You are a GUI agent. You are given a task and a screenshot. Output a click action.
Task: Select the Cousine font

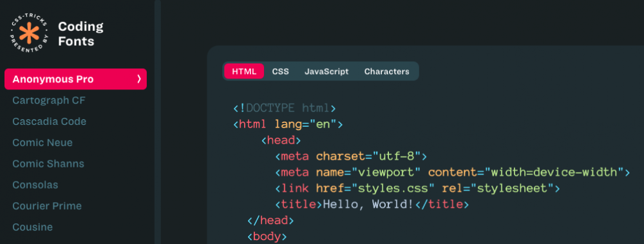pos(32,227)
